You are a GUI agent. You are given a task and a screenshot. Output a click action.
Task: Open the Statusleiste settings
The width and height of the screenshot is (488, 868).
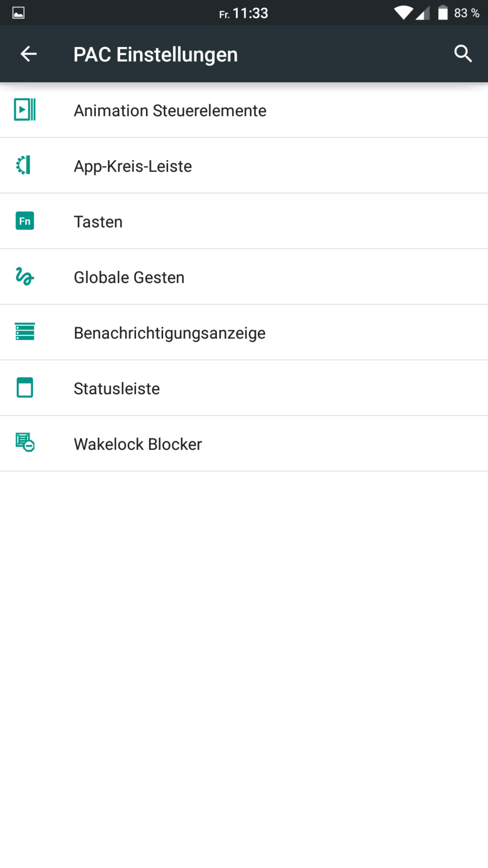(x=117, y=388)
